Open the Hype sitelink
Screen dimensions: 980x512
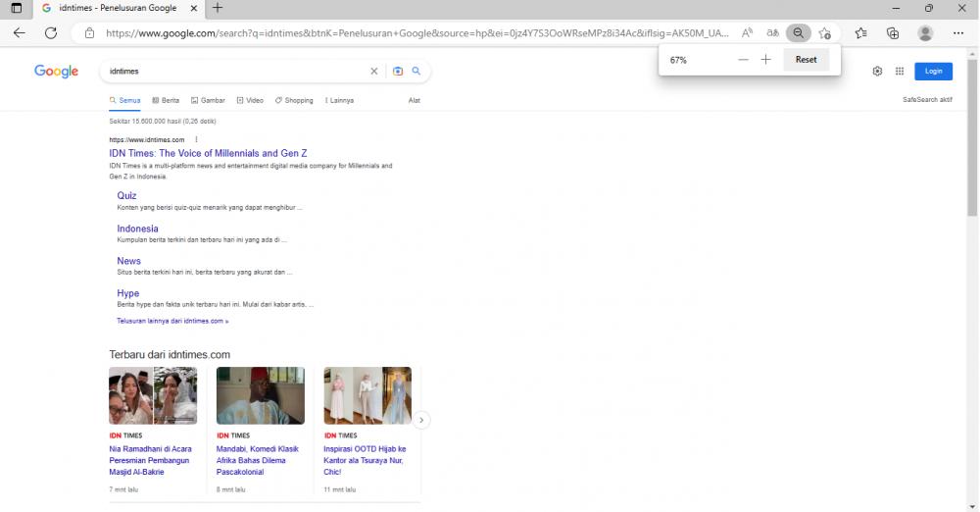click(128, 293)
